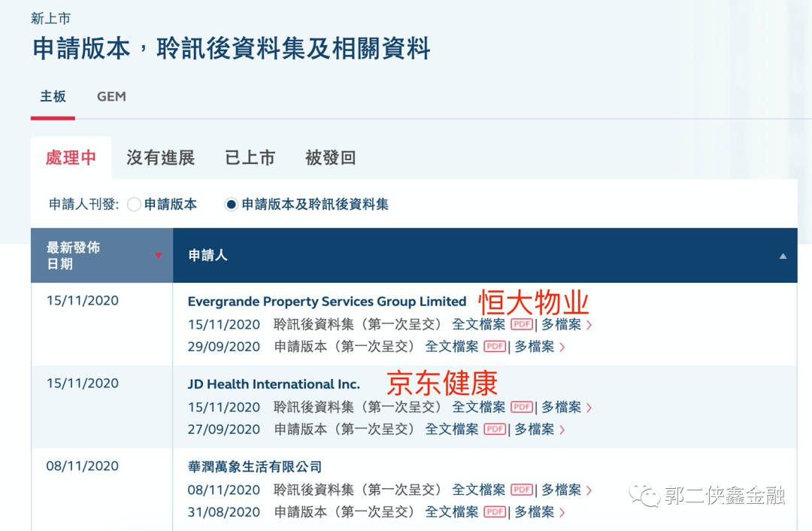812x531 pixels.
Task: Click the 多檔案 text for Evergrande 29/09/2020
Action: tap(535, 347)
